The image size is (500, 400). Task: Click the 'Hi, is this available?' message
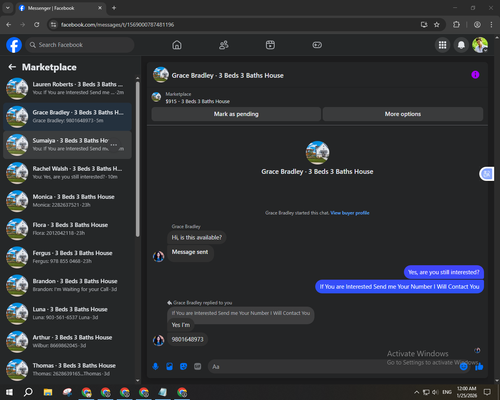[x=197, y=237]
